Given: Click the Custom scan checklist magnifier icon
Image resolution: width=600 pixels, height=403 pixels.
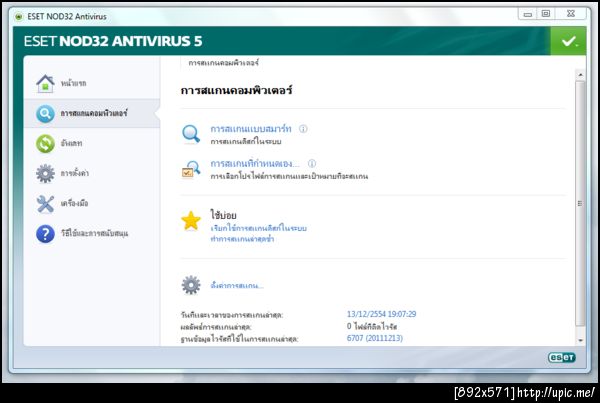Looking at the screenshot, I should tap(191, 170).
